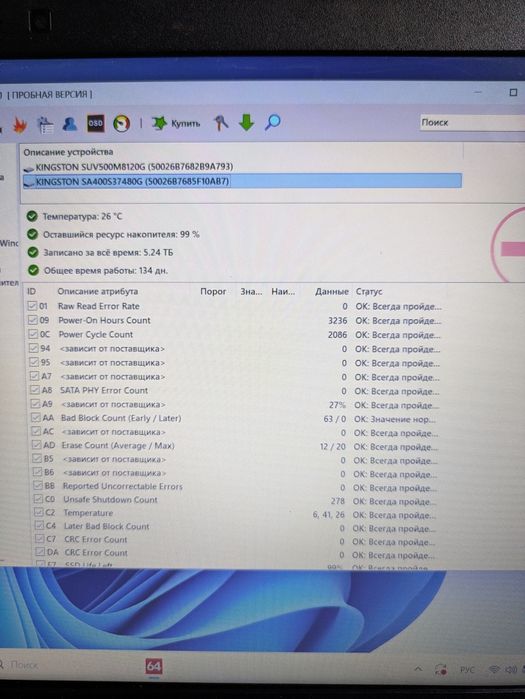Screen dimensions: 525x699
Task: Open the OSD panel icon
Action: 95,123
